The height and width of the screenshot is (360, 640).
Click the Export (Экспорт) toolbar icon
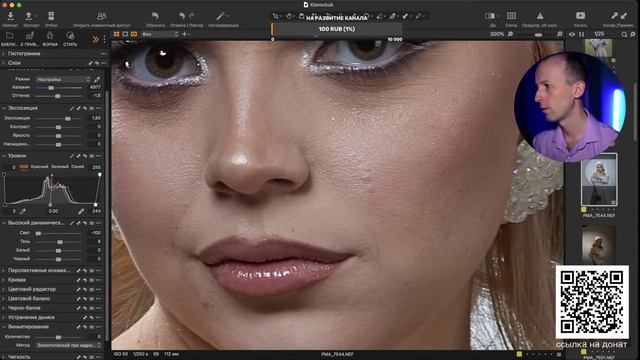(x=29, y=16)
